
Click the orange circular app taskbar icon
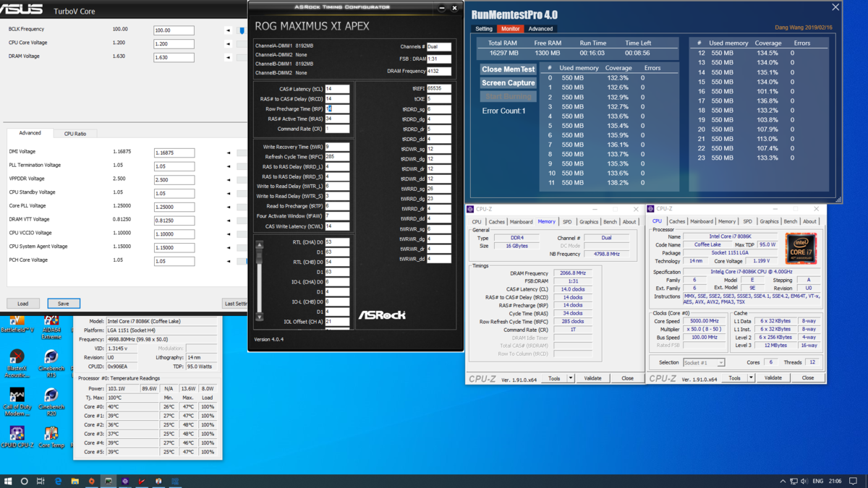pyautogui.click(x=91, y=481)
